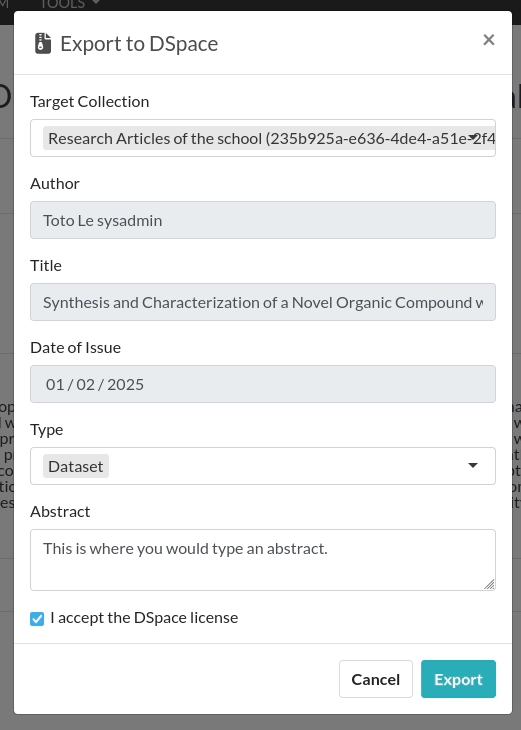Click the 'Date of Issue' label
Viewport: 521px width, 730px height.
pyautogui.click(x=75, y=348)
